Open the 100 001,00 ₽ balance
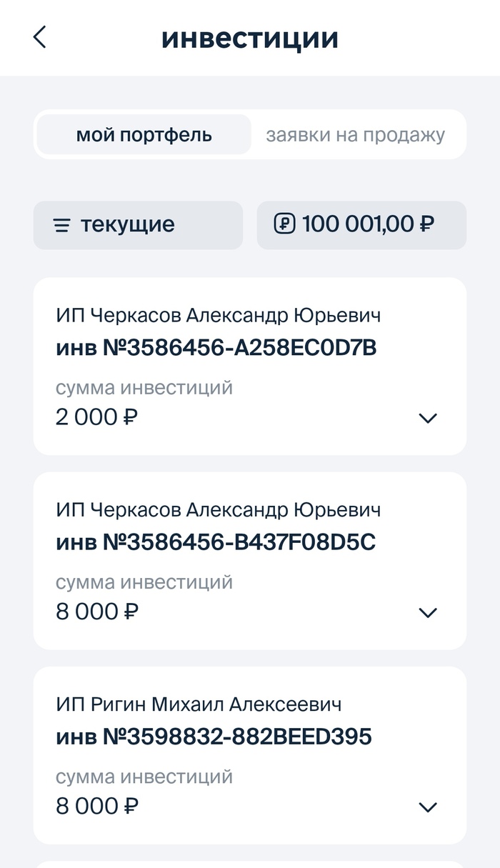This screenshot has height=868, width=500. (368, 224)
